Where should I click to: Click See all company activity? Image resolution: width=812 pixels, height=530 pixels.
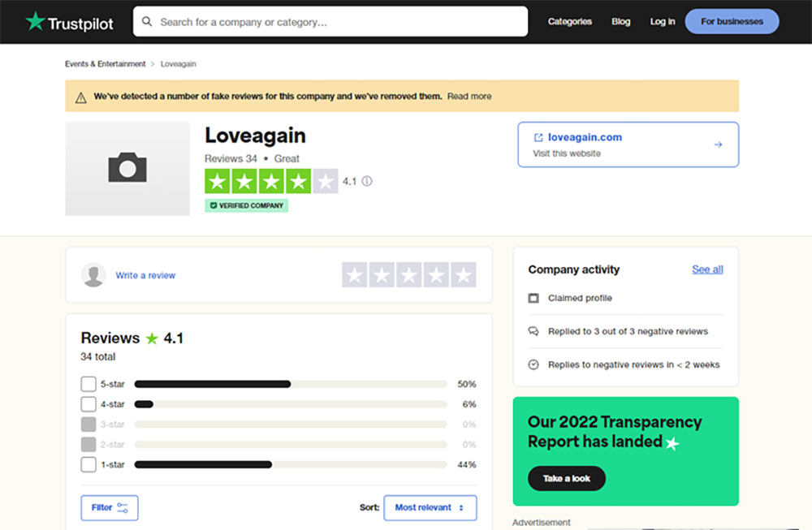pos(707,269)
